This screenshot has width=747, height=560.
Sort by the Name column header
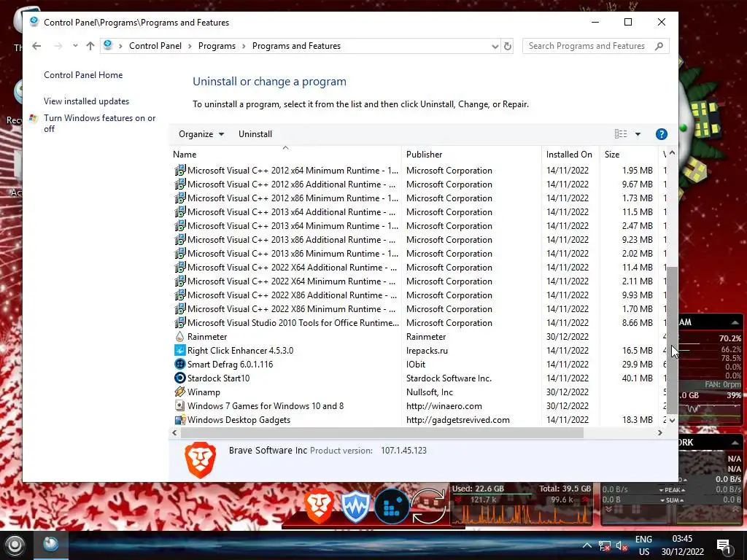coord(285,155)
